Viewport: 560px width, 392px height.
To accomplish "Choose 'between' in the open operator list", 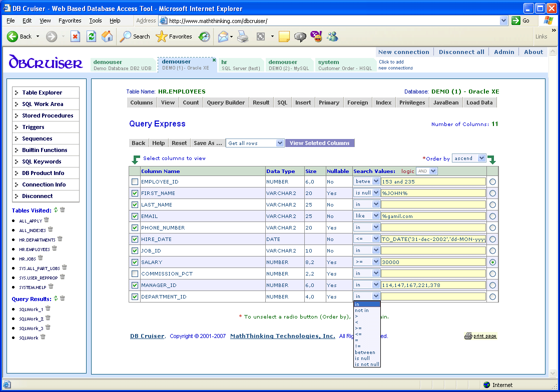I will click(x=365, y=352).
